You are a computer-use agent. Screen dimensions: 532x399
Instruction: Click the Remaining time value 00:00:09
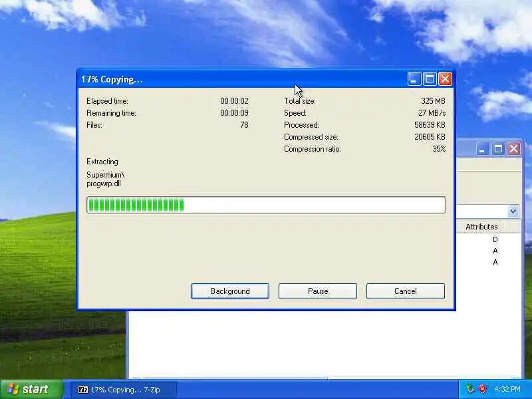[x=234, y=112]
